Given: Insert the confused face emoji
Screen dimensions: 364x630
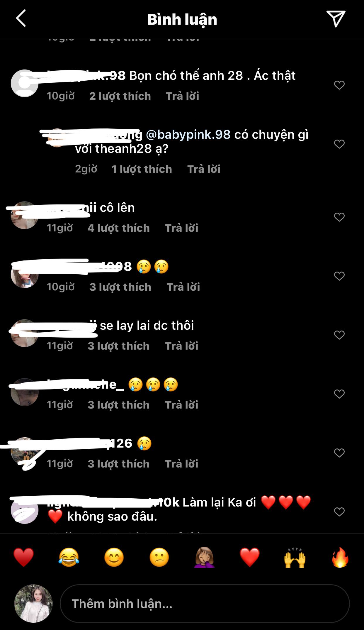Looking at the screenshot, I should (159, 557).
